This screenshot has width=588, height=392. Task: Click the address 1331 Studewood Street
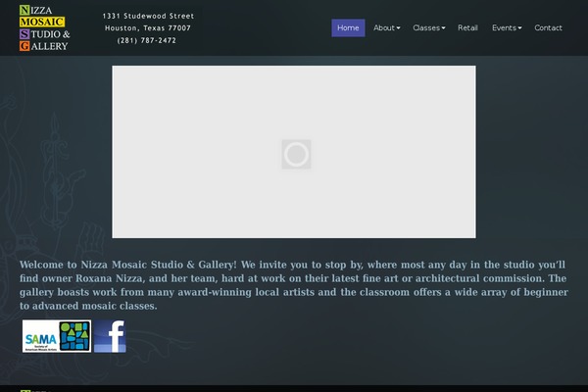[x=148, y=16]
